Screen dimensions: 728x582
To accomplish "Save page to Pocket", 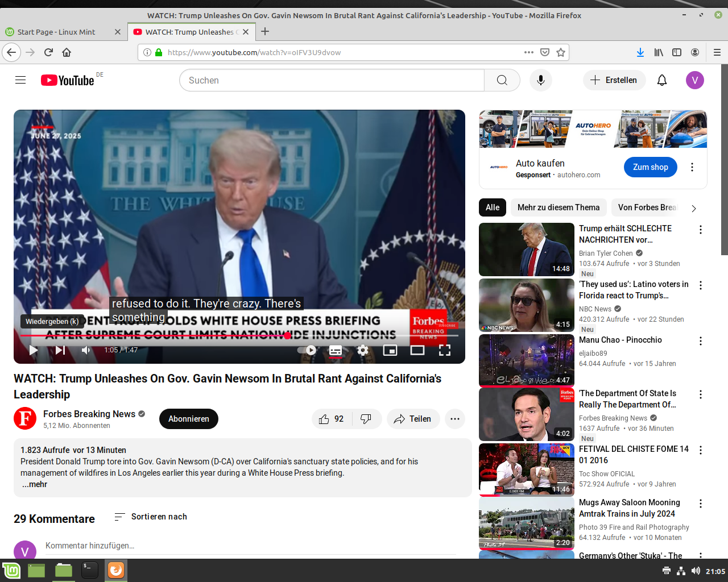I will coord(545,52).
